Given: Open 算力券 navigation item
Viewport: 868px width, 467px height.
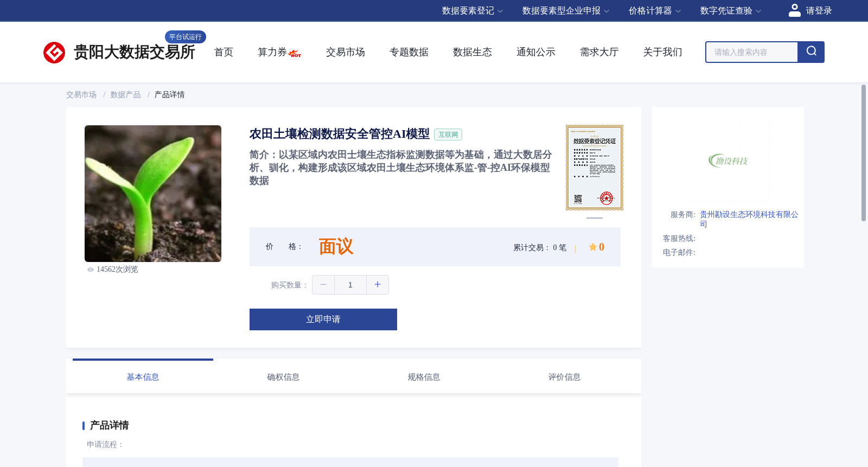Looking at the screenshot, I should click(272, 52).
